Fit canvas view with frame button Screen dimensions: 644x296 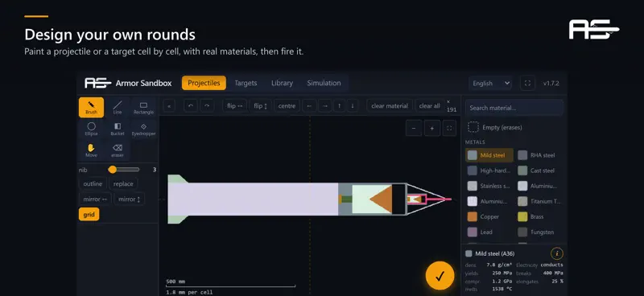[x=449, y=128]
